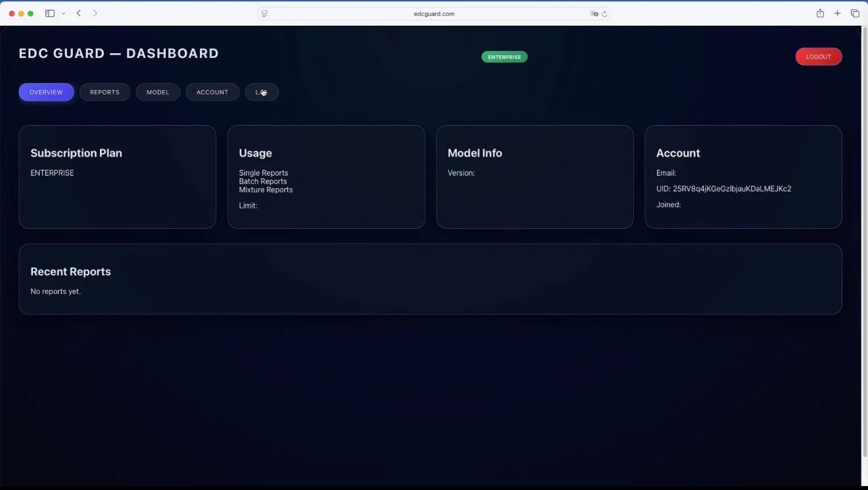
Task: Click the Single Reports line
Action: (x=264, y=173)
